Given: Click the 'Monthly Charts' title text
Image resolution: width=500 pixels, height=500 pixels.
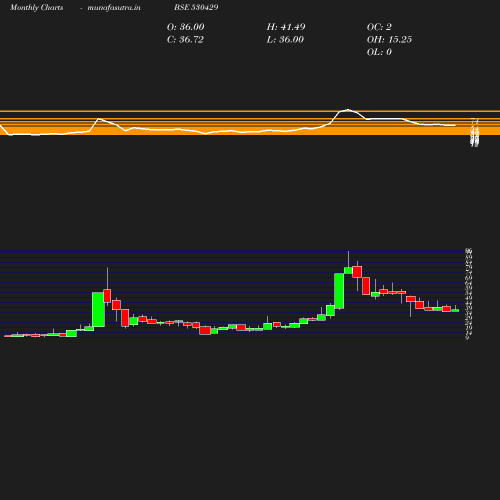Looking at the screenshot, I should click(x=37, y=8).
